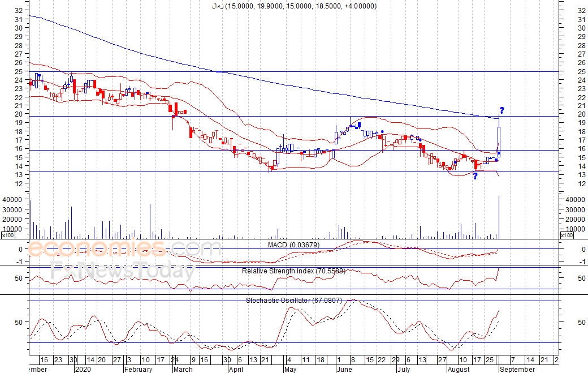Click the x100 volume scale badge on left
This screenshot has height=373, width=588.
point(8,235)
